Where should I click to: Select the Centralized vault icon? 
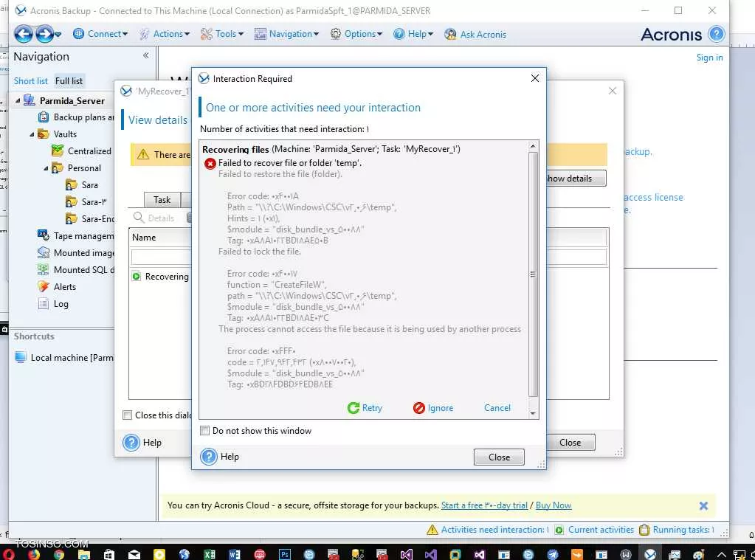click(58, 151)
